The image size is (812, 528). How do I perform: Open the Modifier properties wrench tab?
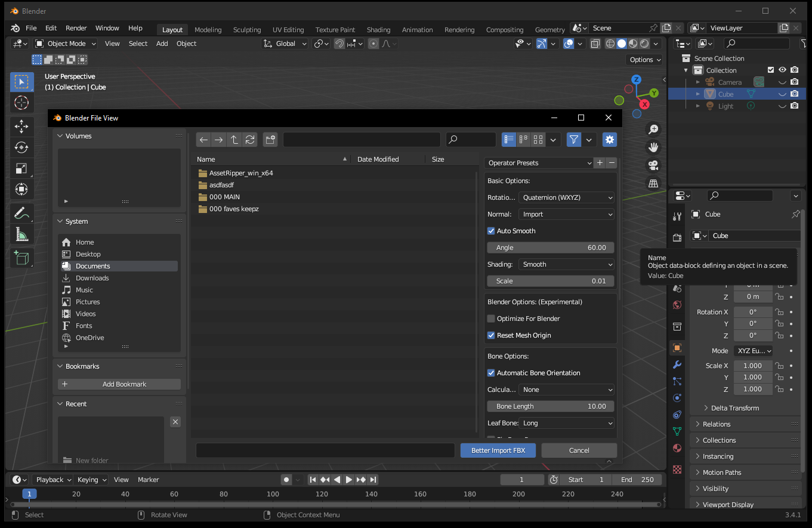677,365
